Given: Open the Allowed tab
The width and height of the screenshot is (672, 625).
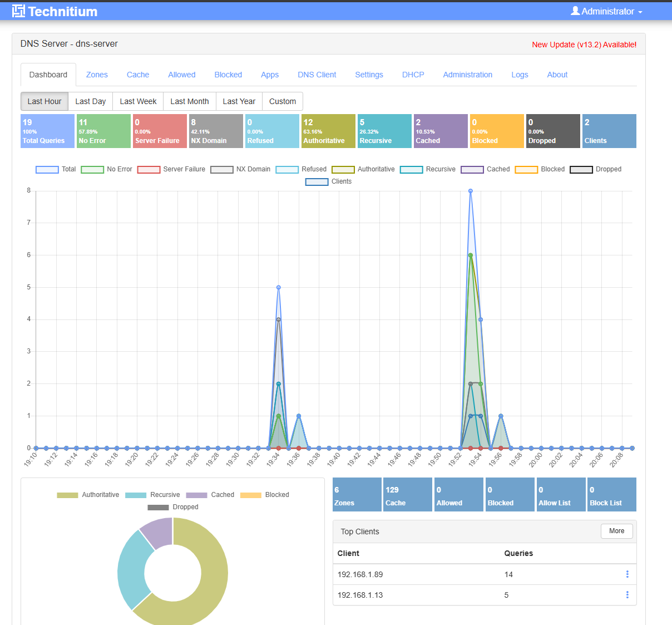Looking at the screenshot, I should [182, 75].
